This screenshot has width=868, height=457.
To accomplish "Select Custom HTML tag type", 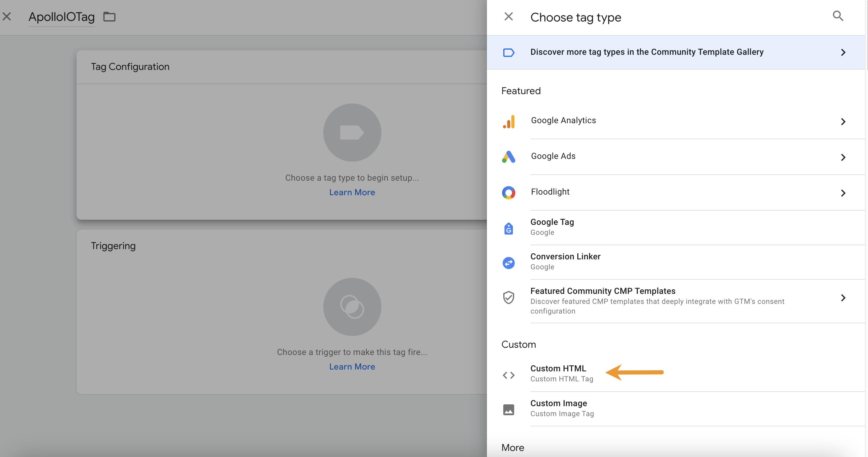I will [x=558, y=373].
